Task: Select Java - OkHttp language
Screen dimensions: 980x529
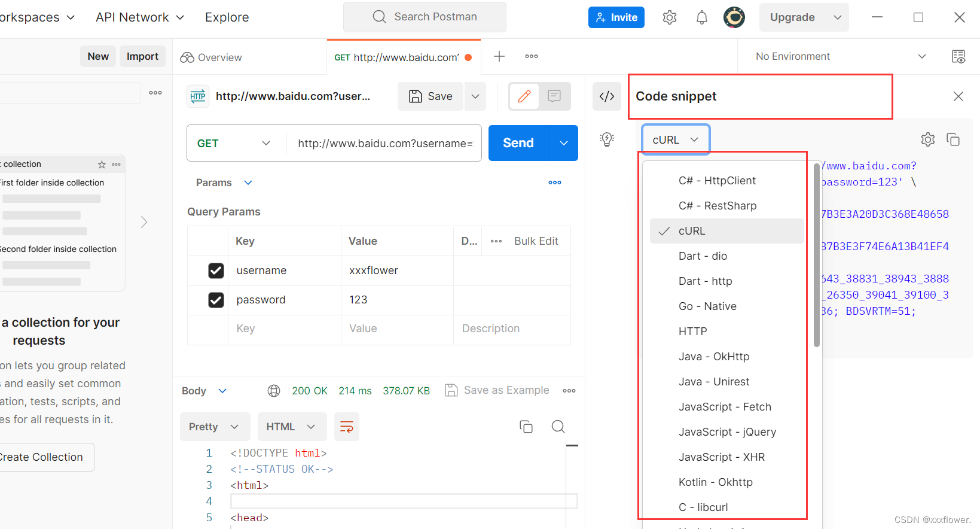Action: click(x=726, y=357)
